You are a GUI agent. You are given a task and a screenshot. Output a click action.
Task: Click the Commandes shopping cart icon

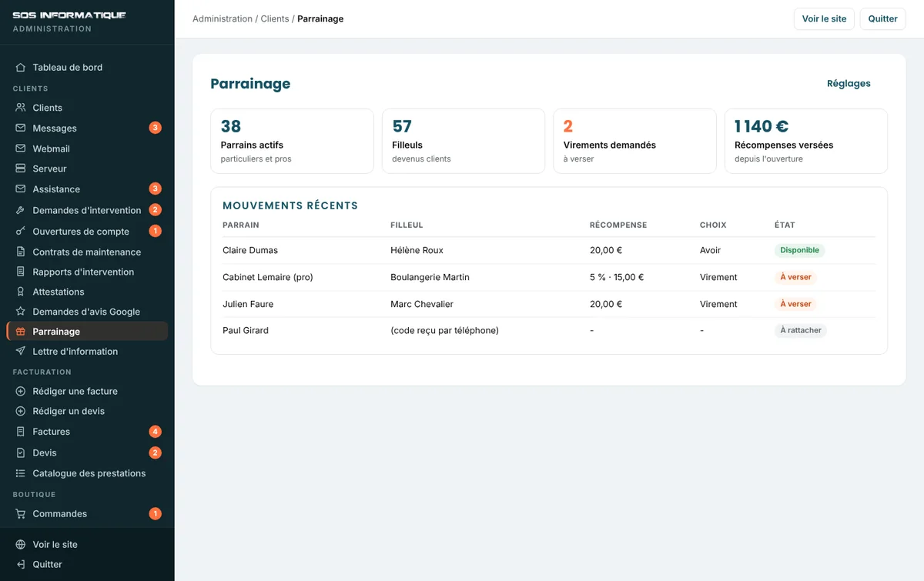tap(21, 513)
